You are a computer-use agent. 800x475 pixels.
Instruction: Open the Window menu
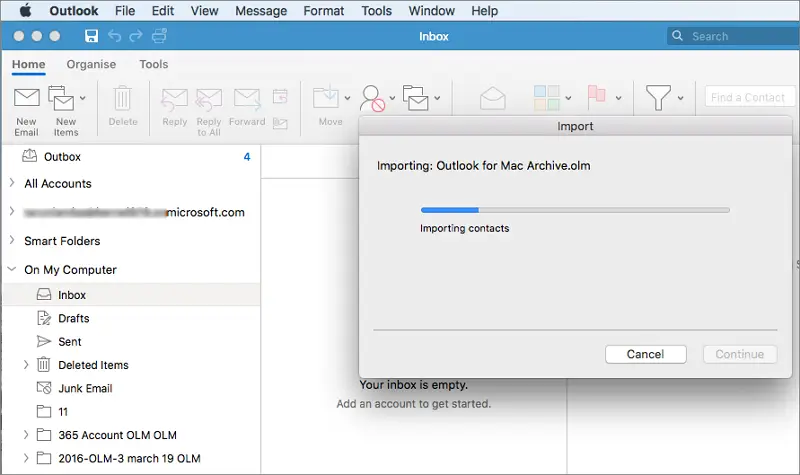click(432, 11)
